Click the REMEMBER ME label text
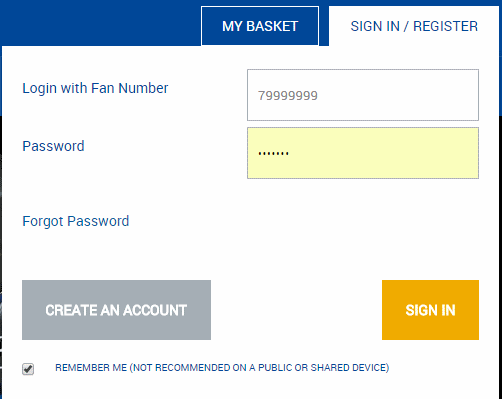The image size is (502, 399). [91, 368]
